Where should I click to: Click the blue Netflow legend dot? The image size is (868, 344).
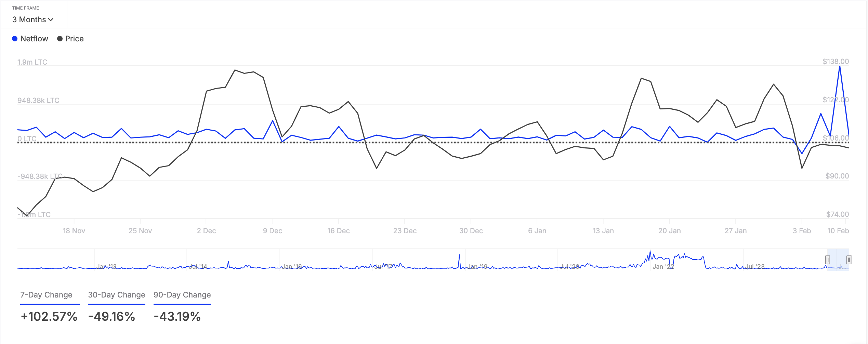pyautogui.click(x=15, y=39)
